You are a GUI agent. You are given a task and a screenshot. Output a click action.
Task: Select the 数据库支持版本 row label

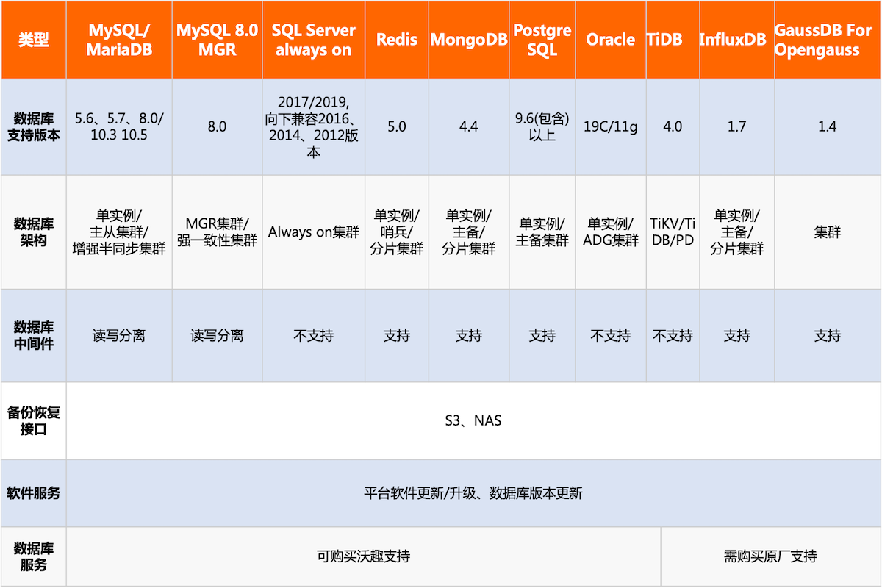point(33,126)
